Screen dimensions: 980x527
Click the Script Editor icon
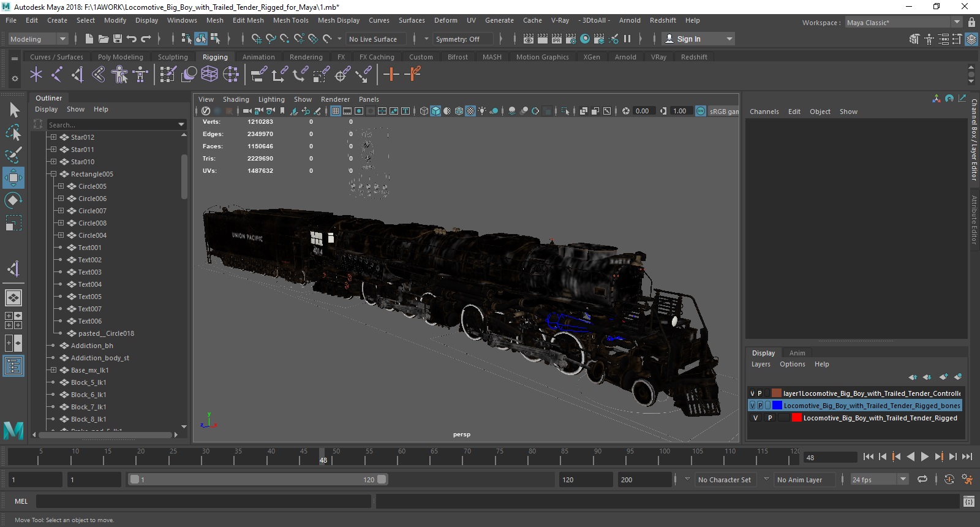[x=968, y=501]
